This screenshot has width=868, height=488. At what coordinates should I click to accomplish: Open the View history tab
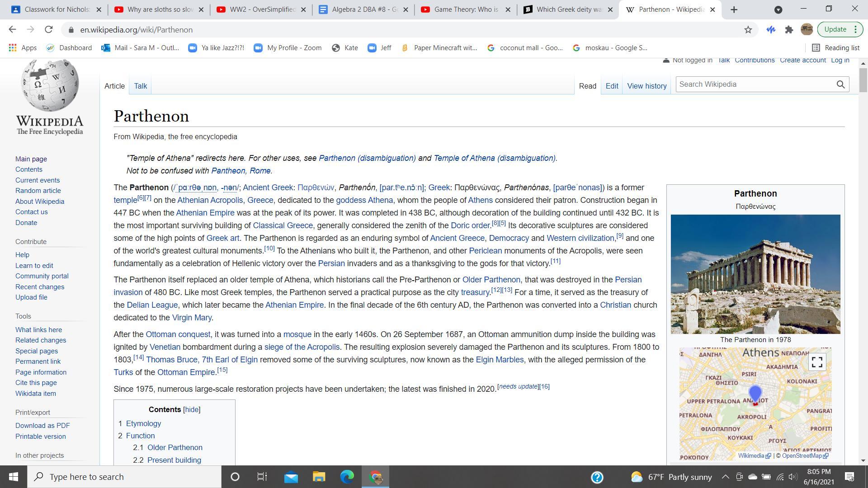coord(646,86)
